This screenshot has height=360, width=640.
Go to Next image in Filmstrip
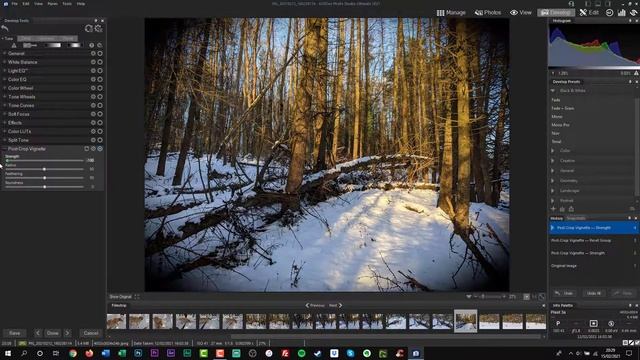(336, 305)
